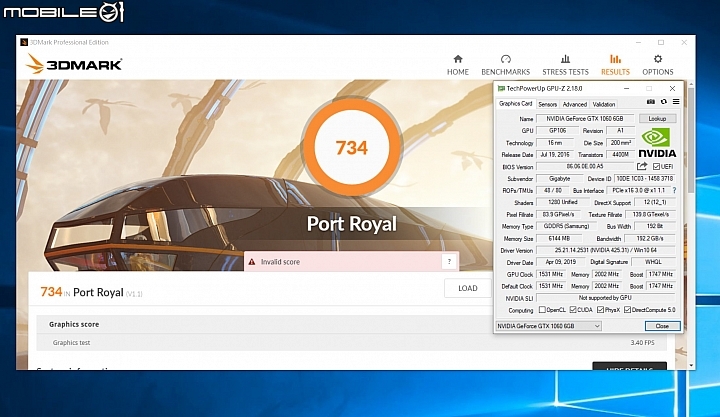The height and width of the screenshot is (417, 720).
Task: Click the '3.40 FPS' value
Action: point(642,343)
